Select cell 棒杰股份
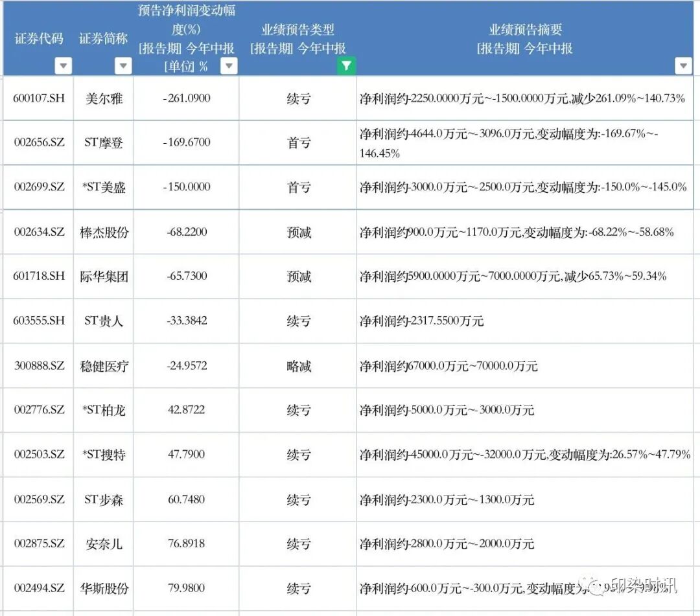This screenshot has height=616, width=700. [x=103, y=232]
